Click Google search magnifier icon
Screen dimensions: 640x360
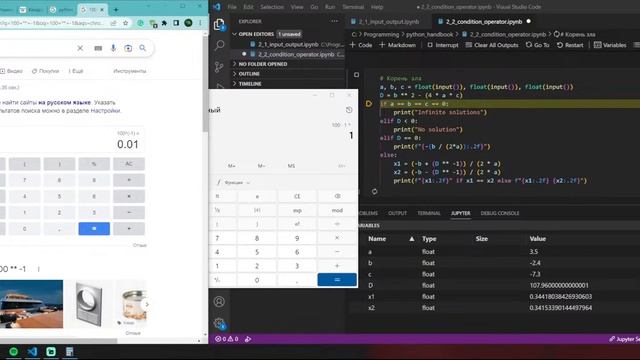click(x=142, y=48)
